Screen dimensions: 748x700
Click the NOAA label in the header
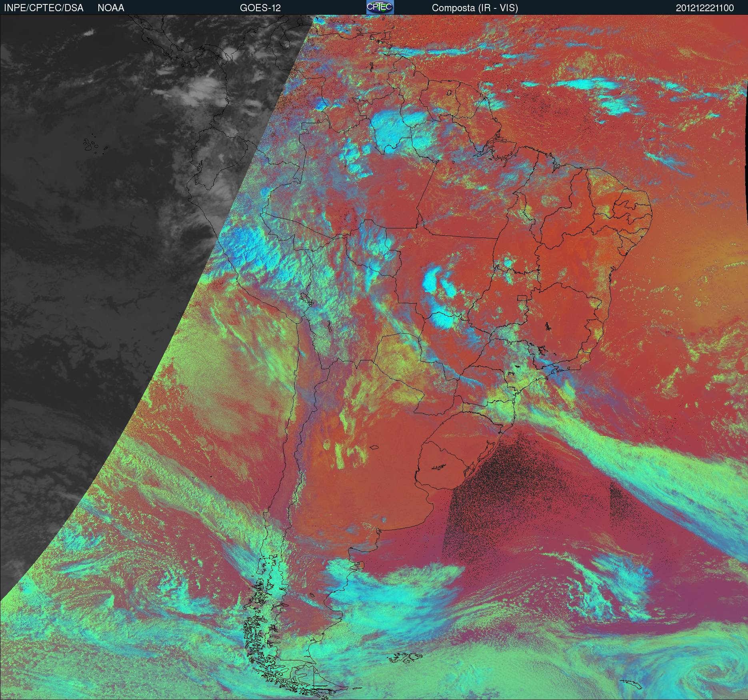[111, 8]
